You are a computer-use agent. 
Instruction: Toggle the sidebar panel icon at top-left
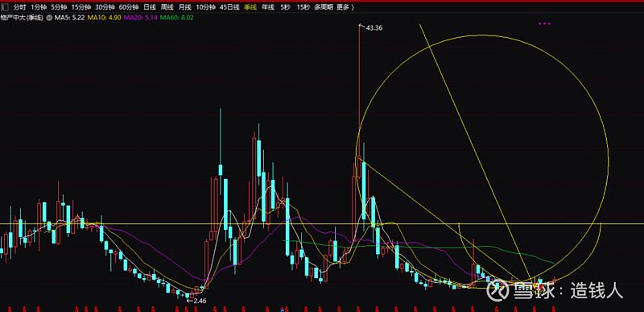point(5,7)
